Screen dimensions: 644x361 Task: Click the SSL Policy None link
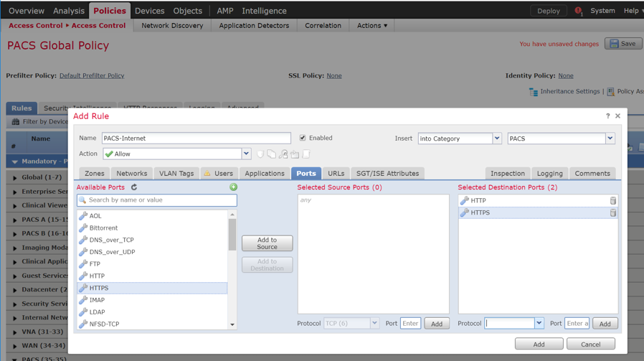(x=334, y=75)
